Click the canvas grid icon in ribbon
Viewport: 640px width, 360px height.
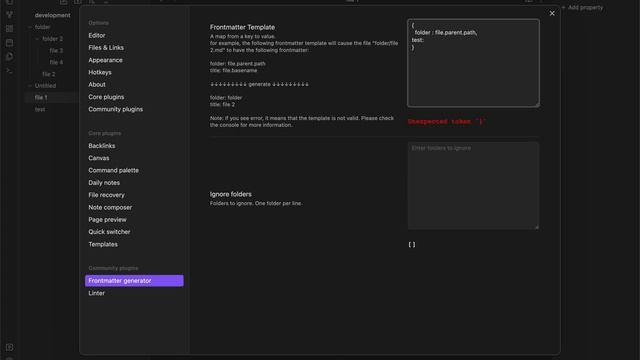[9, 29]
